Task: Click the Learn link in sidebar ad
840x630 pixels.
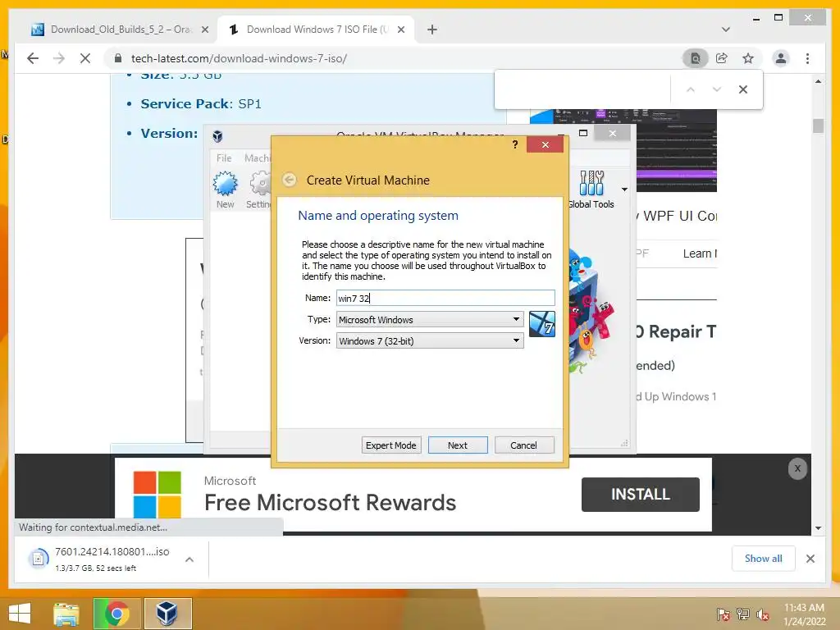Action: click(x=700, y=253)
